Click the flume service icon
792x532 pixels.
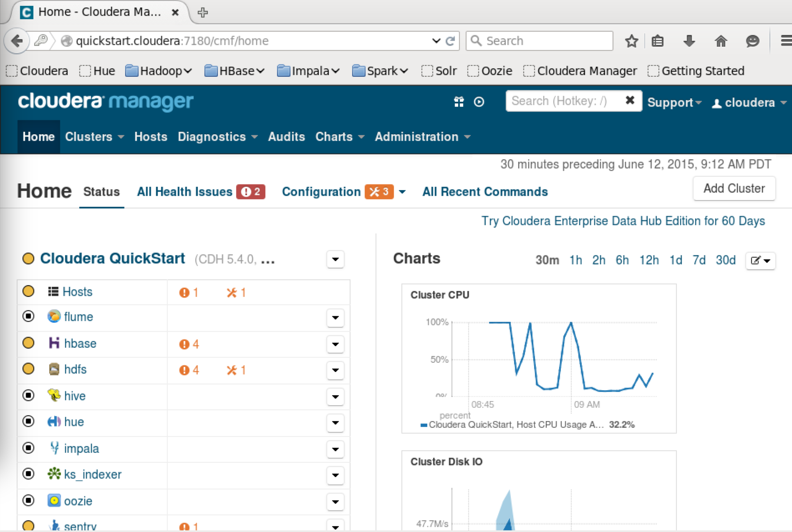pyautogui.click(x=54, y=316)
